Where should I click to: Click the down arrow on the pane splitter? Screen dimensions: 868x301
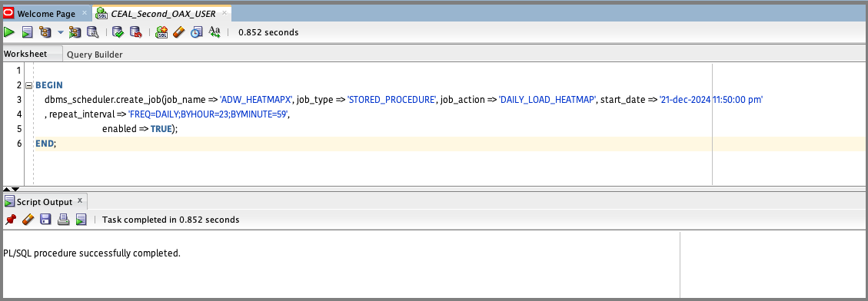point(15,189)
